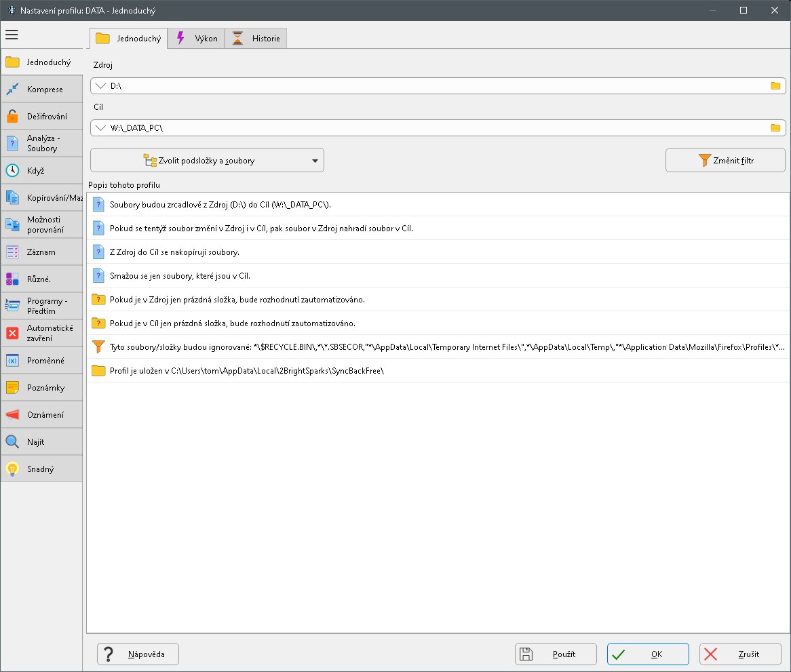The width and height of the screenshot is (791, 672).
Task: Click filter funnel icon in ignored files row
Action: pos(98,347)
